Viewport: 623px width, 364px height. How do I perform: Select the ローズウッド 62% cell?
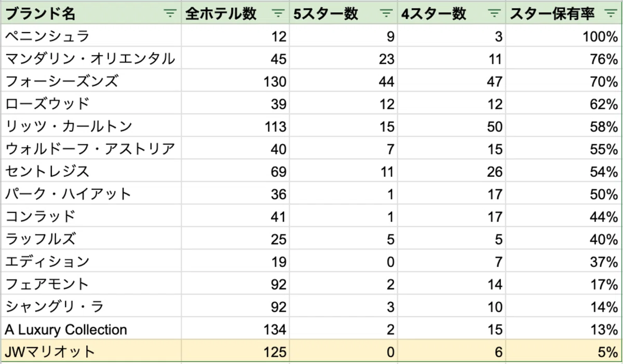564,104
